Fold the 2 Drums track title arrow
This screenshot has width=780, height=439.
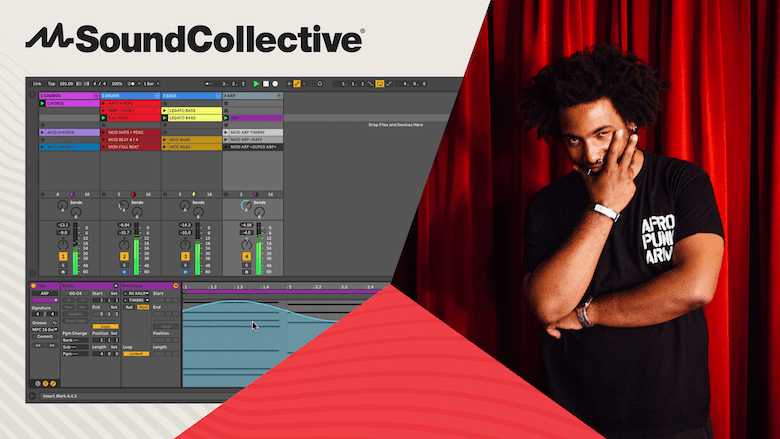click(157, 95)
